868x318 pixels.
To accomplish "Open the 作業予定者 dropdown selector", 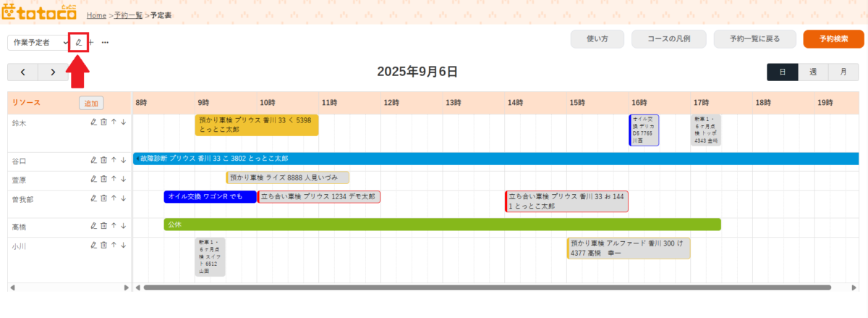I will tap(38, 43).
